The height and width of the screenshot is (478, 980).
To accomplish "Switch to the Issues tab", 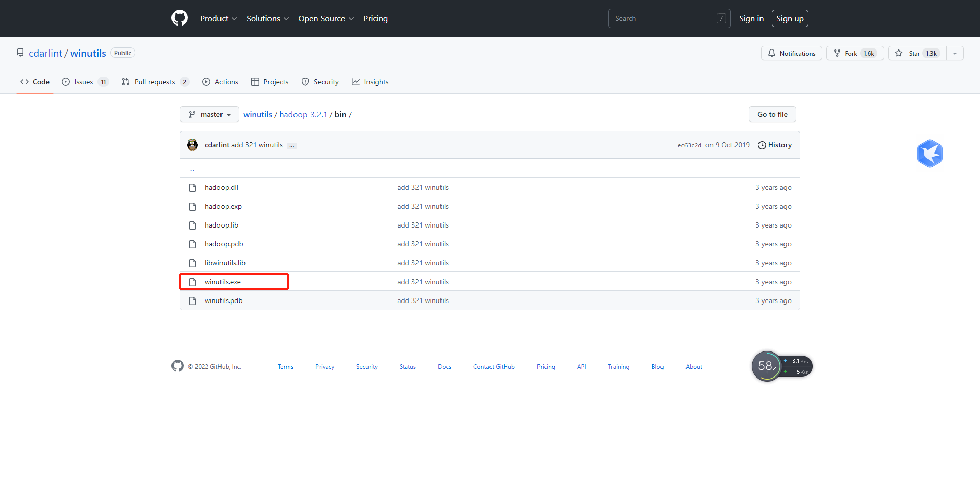I will point(84,82).
